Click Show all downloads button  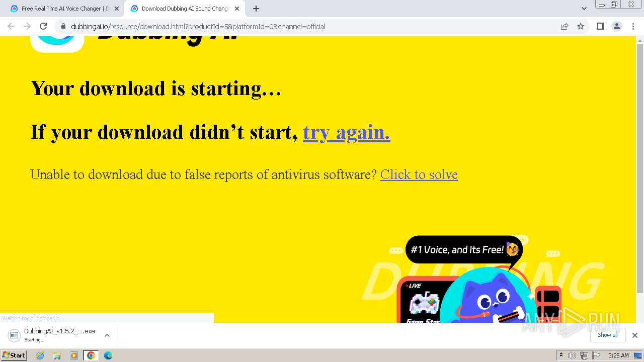pos(607,335)
